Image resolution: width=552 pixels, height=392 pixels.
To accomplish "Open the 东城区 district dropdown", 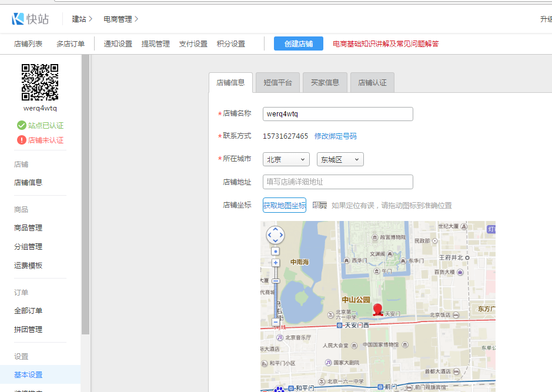I will [340, 159].
